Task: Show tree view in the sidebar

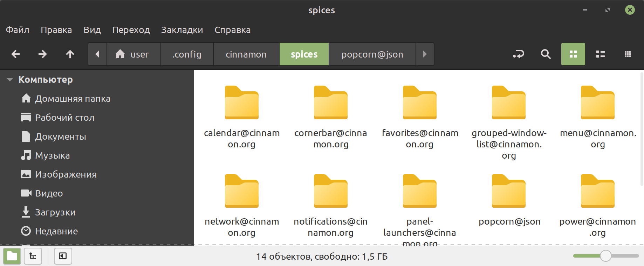Action: pos(33,256)
